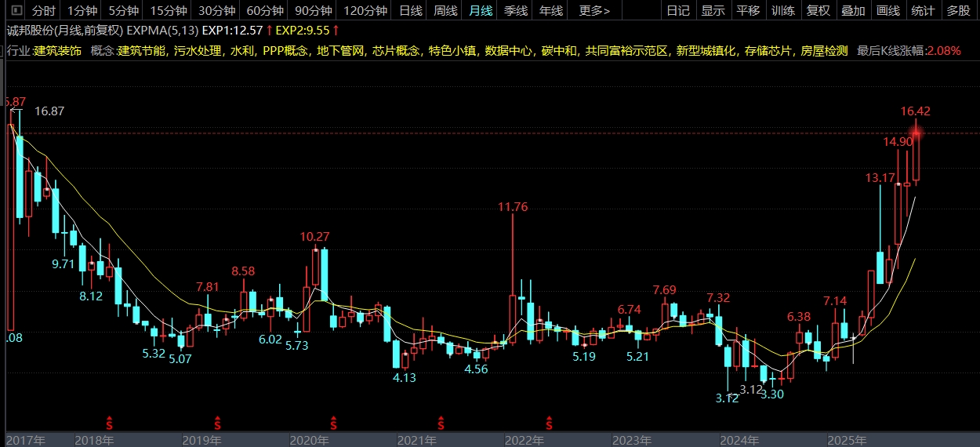This screenshot has width=980, height=447.
Task: Expand the 更多> periods menu
Action: (593, 10)
